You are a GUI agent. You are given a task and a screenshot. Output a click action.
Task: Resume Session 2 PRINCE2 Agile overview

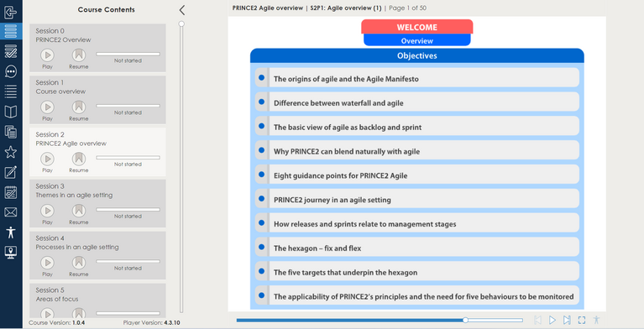click(x=79, y=159)
